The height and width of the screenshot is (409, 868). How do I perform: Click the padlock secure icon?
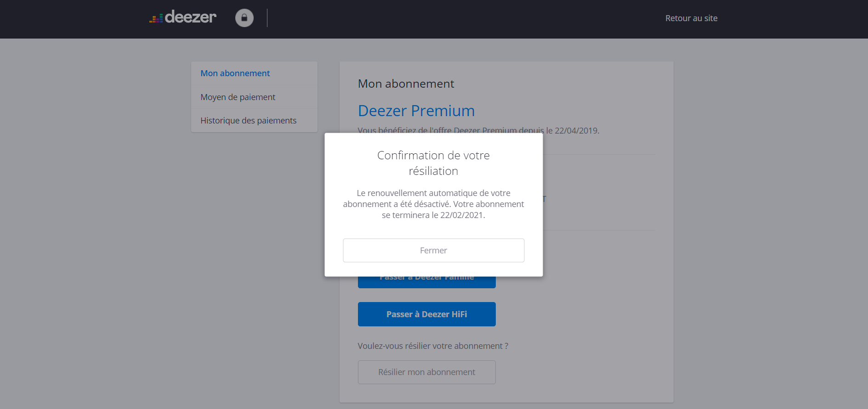pos(244,18)
